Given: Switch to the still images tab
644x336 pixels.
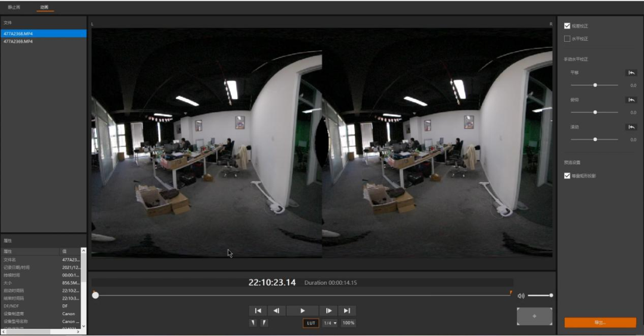Looking at the screenshot, I should point(14,7).
